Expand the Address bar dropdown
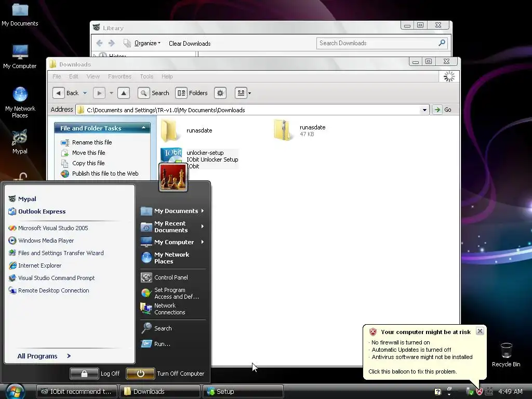The width and height of the screenshot is (532, 399). pyautogui.click(x=424, y=110)
